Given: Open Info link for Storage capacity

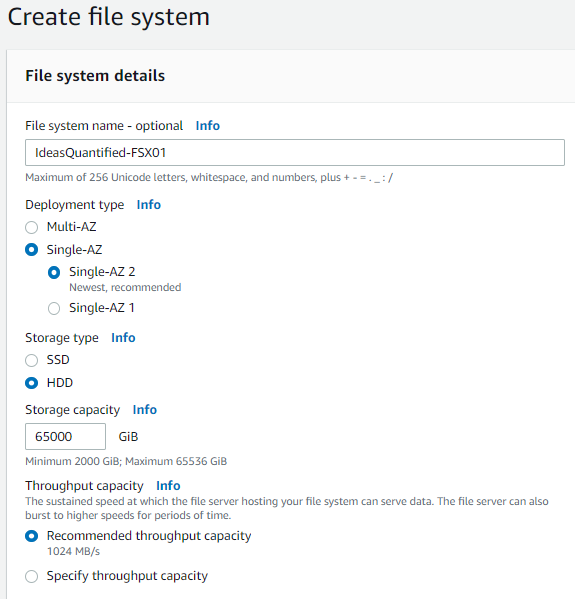Looking at the screenshot, I should 144,410.
